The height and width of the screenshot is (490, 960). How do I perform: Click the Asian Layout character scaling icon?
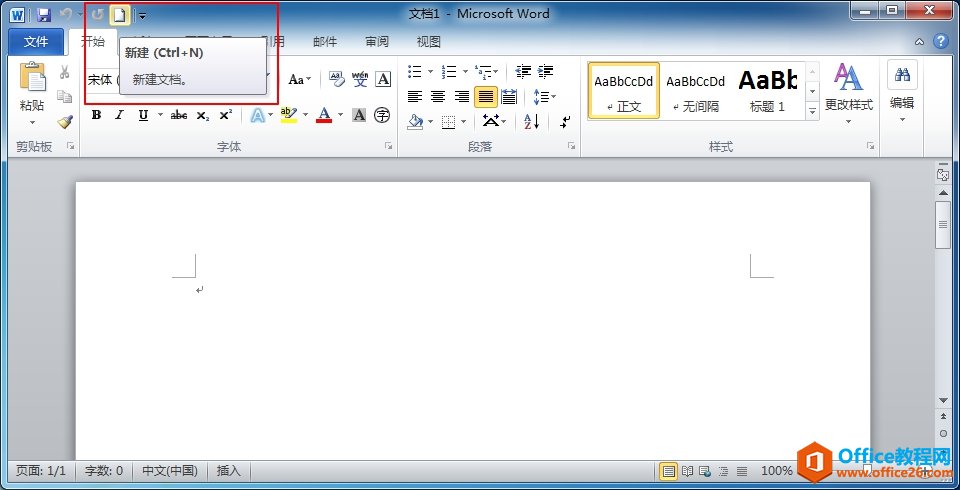[490, 121]
